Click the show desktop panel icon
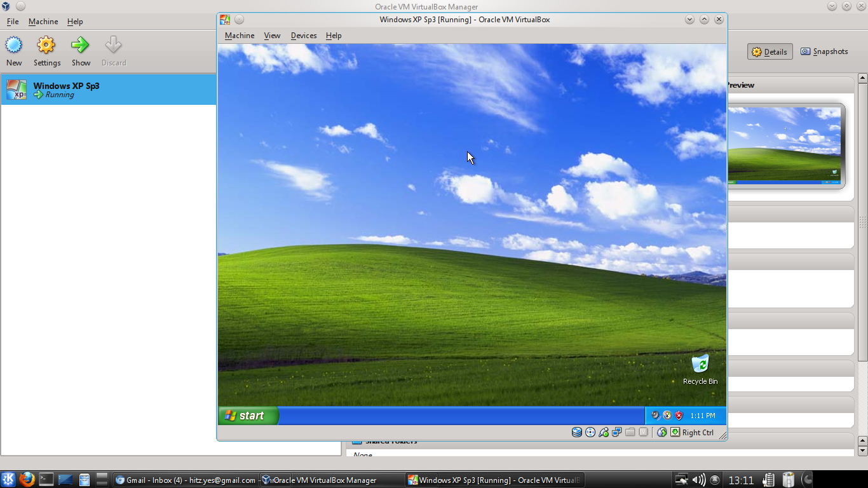The width and height of the screenshot is (868, 488). [x=65, y=480]
